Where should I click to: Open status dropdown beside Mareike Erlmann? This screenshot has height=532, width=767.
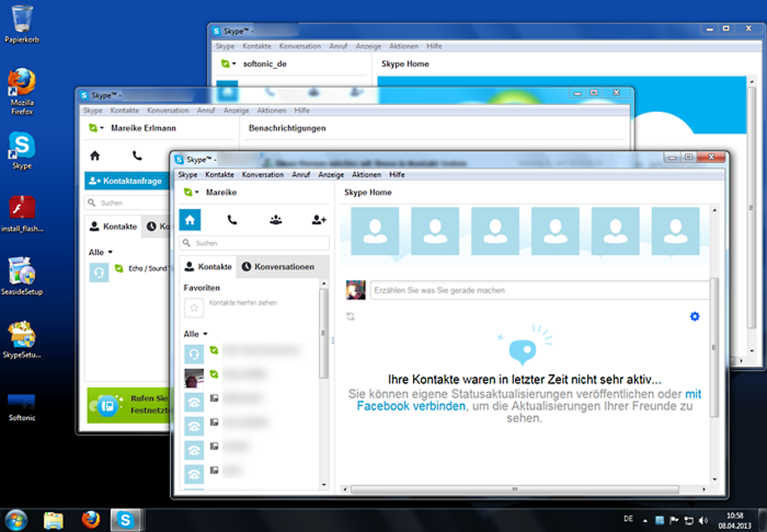coord(93,128)
